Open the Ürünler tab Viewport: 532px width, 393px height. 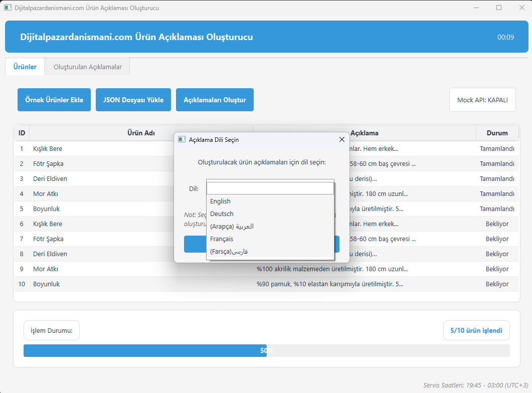tap(25, 67)
